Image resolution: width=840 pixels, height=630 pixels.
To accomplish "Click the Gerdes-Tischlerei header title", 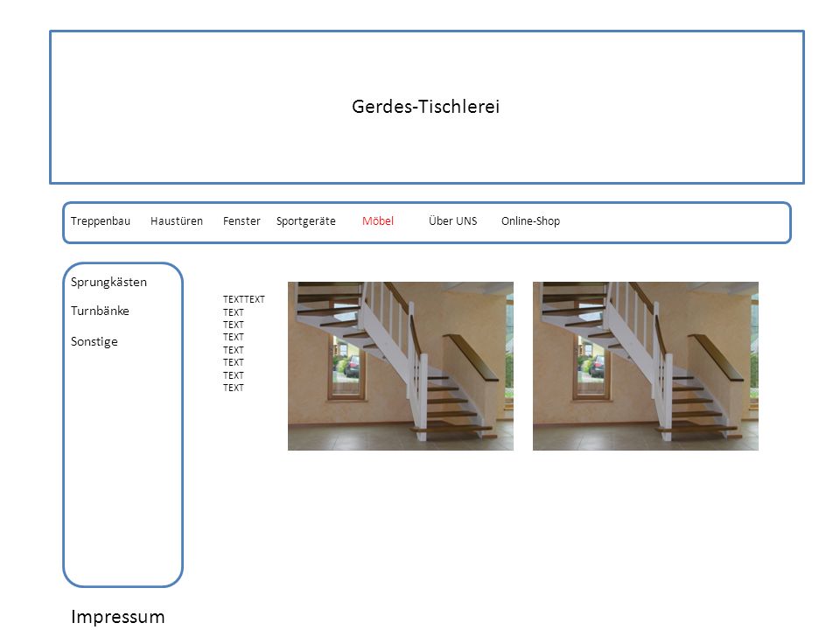I will 425,107.
